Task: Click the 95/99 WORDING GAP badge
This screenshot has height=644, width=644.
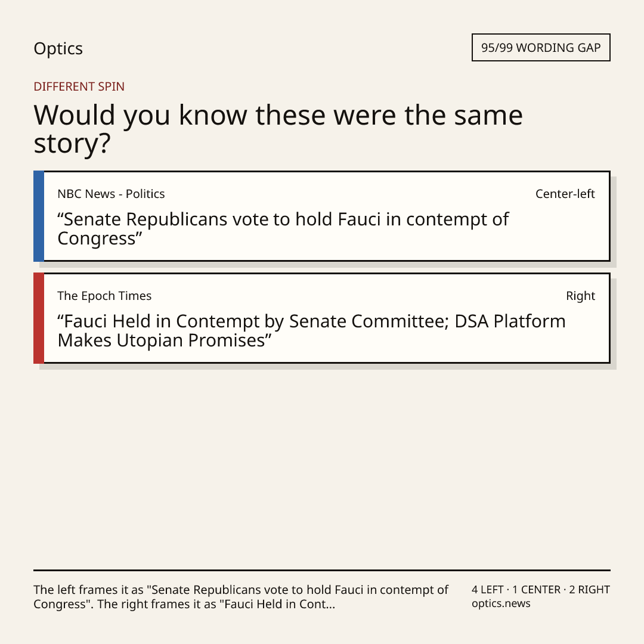Action: (x=541, y=48)
